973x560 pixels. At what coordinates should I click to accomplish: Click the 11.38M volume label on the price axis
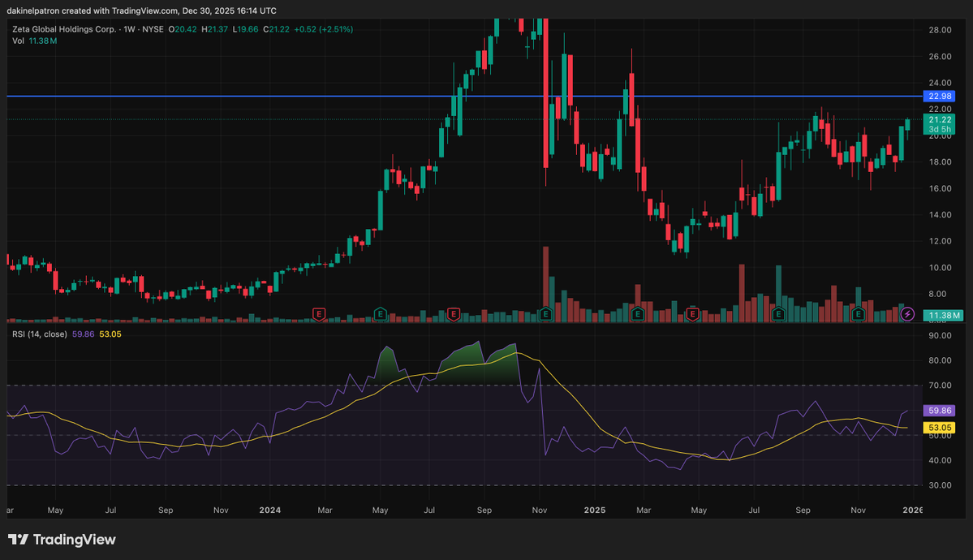pyautogui.click(x=943, y=316)
